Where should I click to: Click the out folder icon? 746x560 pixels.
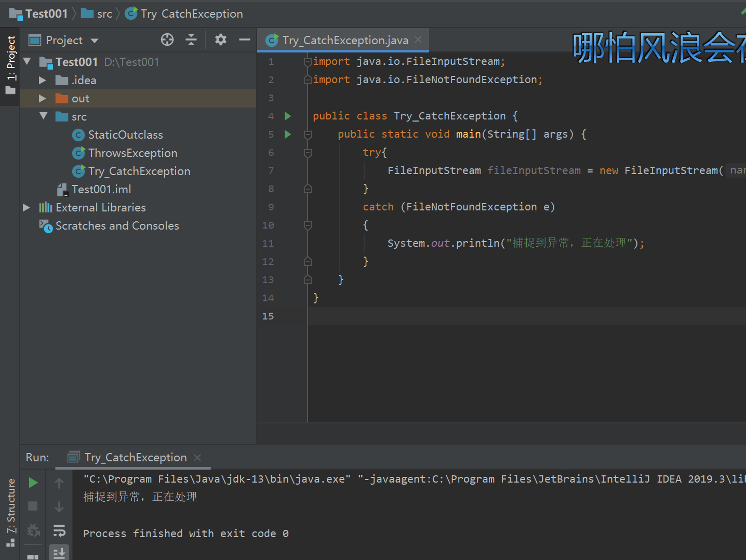[62, 99]
